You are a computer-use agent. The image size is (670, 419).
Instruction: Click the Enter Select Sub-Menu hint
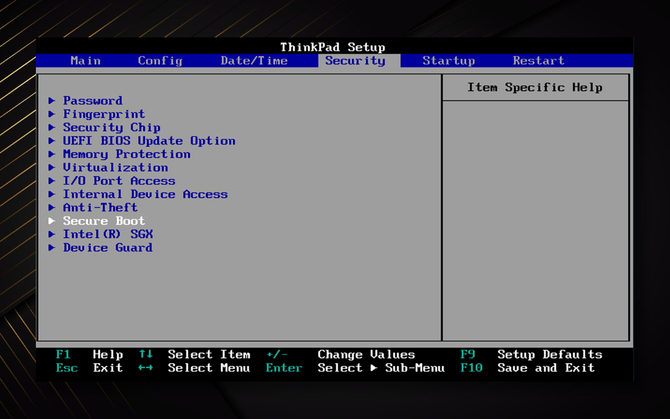click(x=355, y=368)
